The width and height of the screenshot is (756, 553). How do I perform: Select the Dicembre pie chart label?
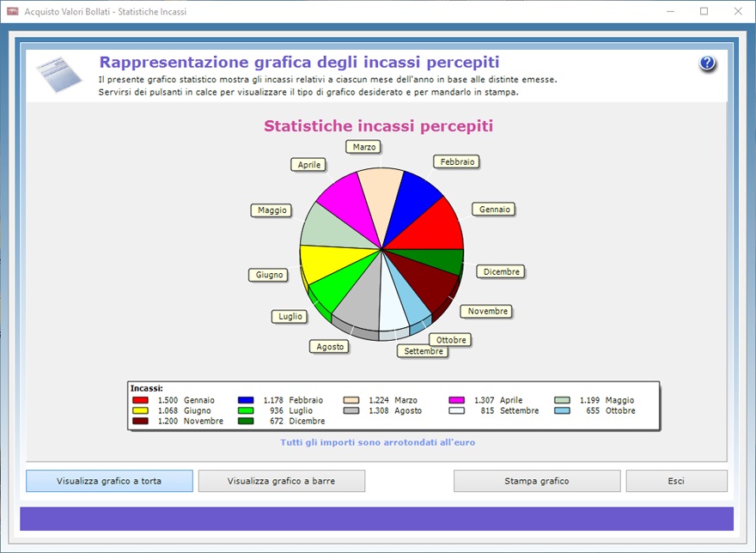tap(502, 272)
